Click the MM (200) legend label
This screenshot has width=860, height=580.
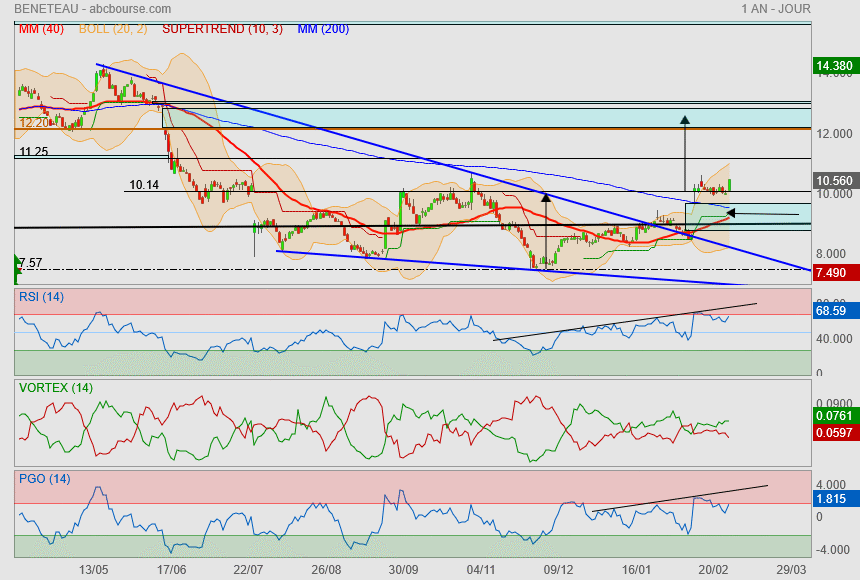(x=323, y=29)
